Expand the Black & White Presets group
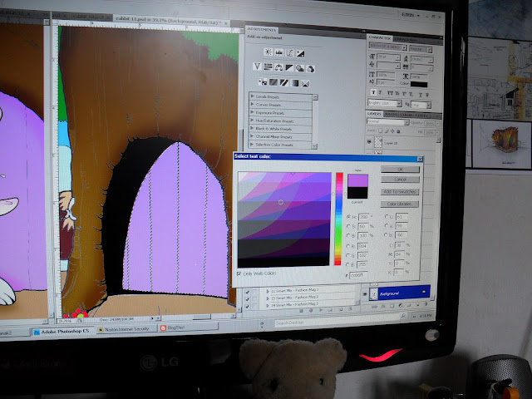The width and height of the screenshot is (532, 399). click(x=252, y=128)
